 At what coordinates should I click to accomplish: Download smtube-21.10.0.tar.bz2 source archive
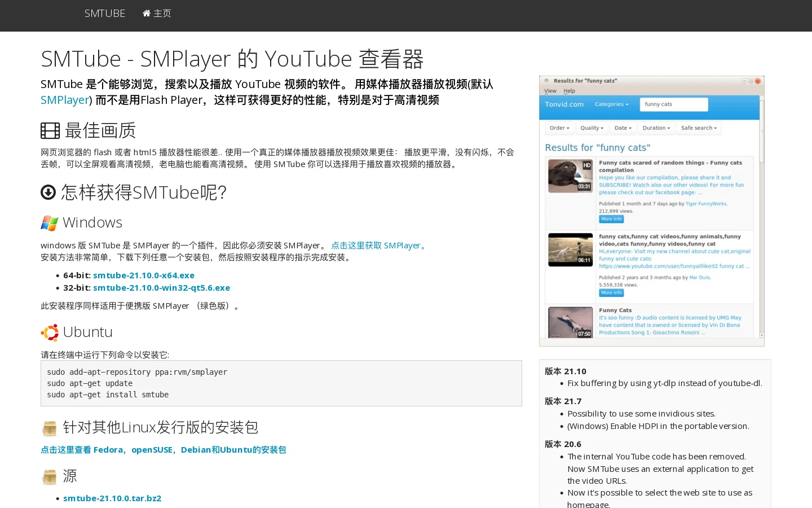112,498
